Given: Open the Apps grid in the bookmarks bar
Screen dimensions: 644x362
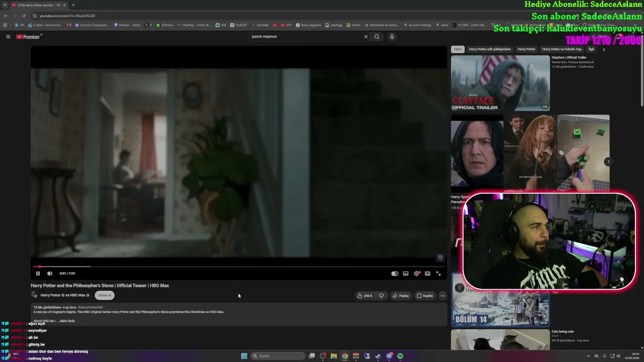Looking at the screenshot, I should pyautogui.click(x=5, y=25).
